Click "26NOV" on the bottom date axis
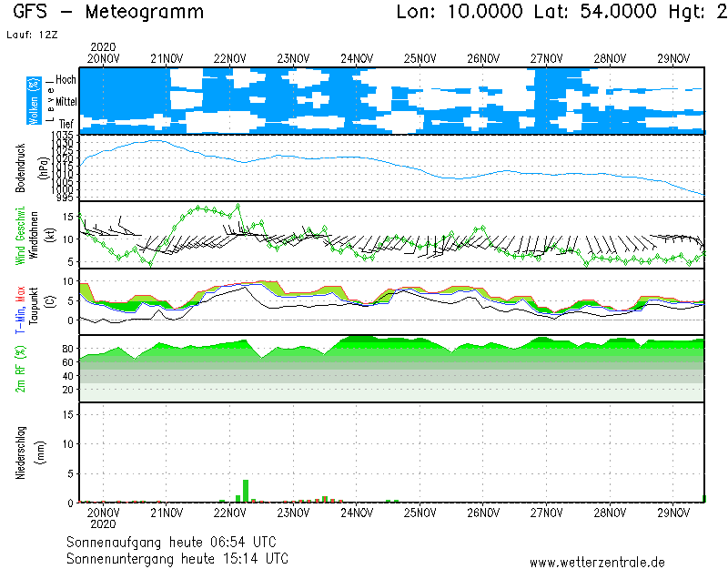 tap(483, 513)
